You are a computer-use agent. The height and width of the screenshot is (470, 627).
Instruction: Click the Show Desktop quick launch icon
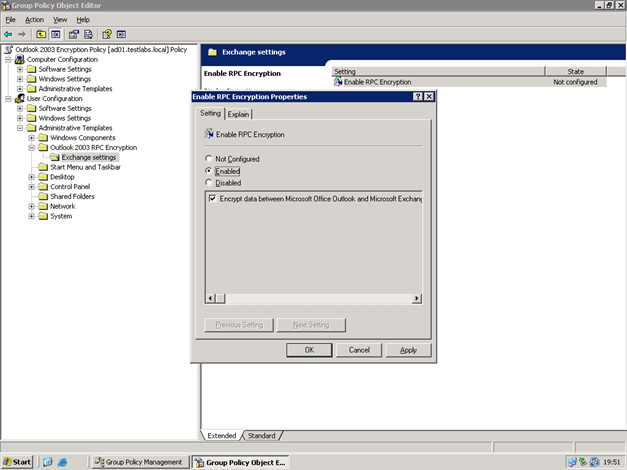click(x=48, y=462)
